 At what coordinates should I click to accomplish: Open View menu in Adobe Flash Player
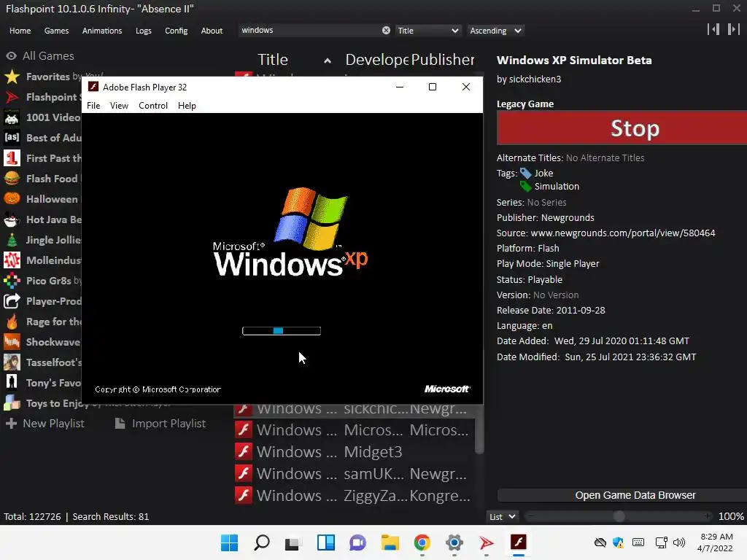click(119, 106)
